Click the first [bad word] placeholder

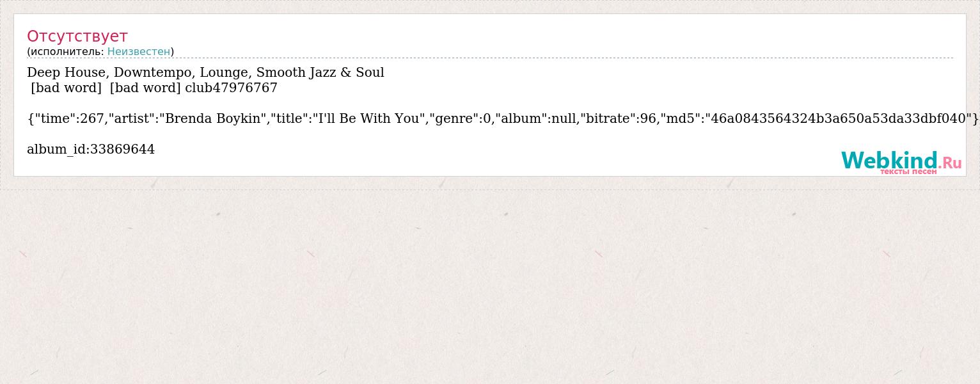click(66, 88)
